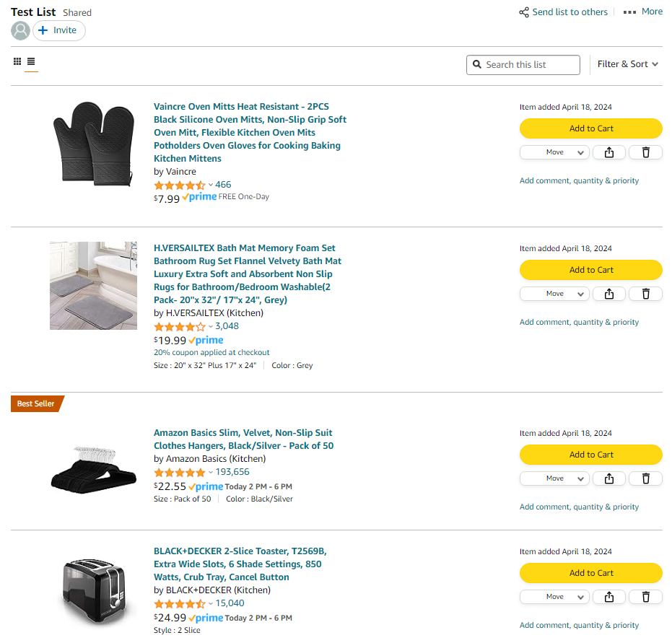Viewport: 672px width, 643px height.
Task: Delete the Amazon Basics Hangers item
Action: click(x=645, y=478)
